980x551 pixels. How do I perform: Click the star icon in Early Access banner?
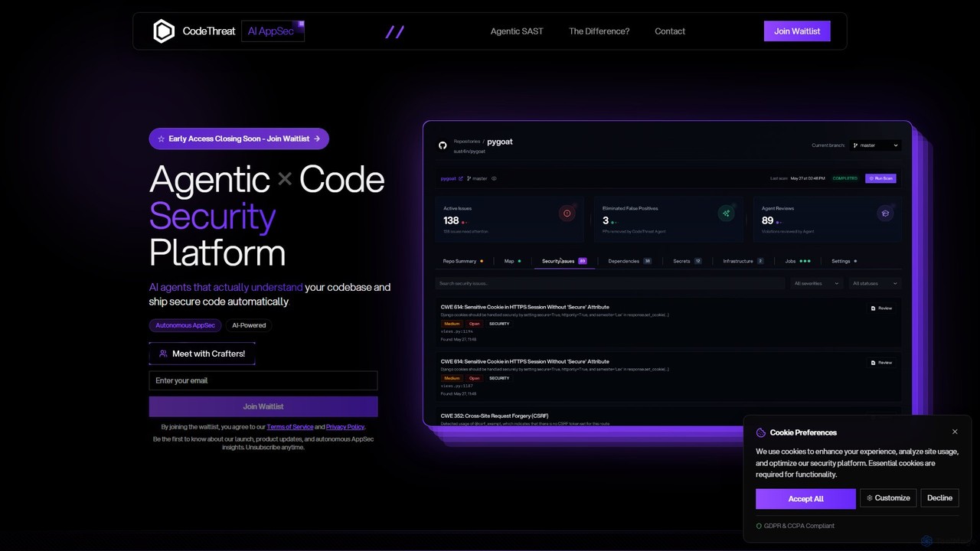click(x=161, y=139)
